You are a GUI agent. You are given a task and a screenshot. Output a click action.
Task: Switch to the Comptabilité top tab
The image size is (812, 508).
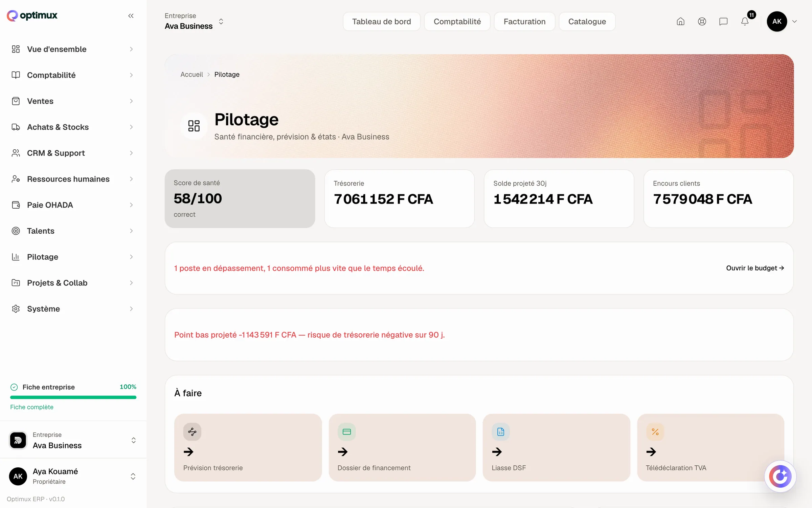coord(457,21)
